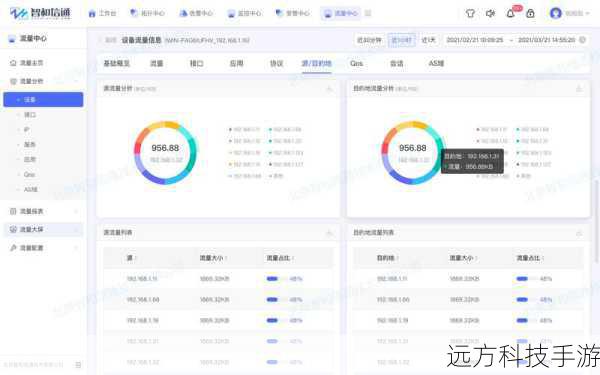Open 监控中心 in top navigation

click(245, 13)
